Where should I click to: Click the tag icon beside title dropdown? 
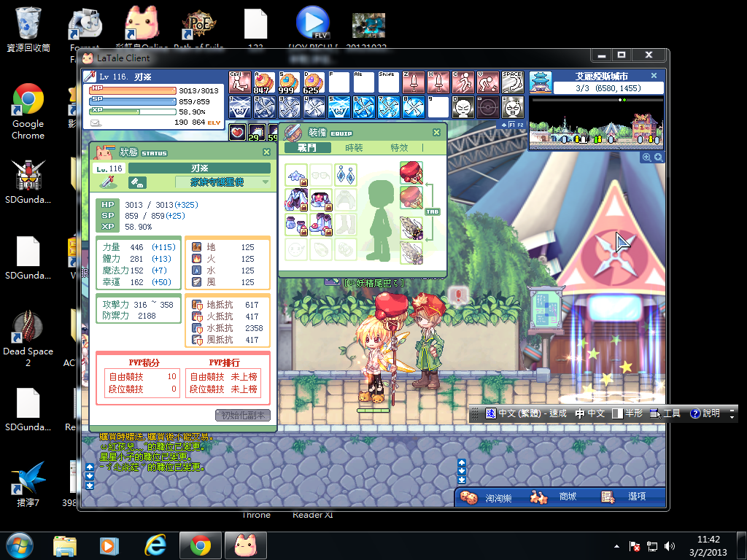(136, 182)
